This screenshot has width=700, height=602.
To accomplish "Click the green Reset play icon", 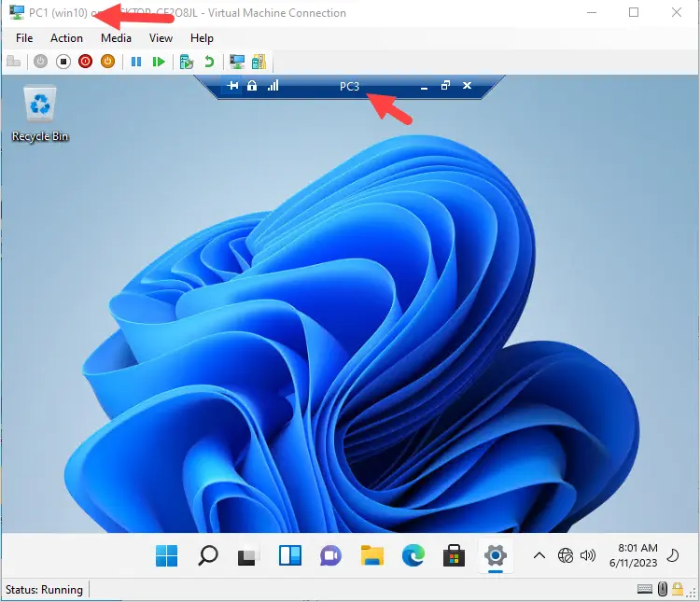I will 159,62.
